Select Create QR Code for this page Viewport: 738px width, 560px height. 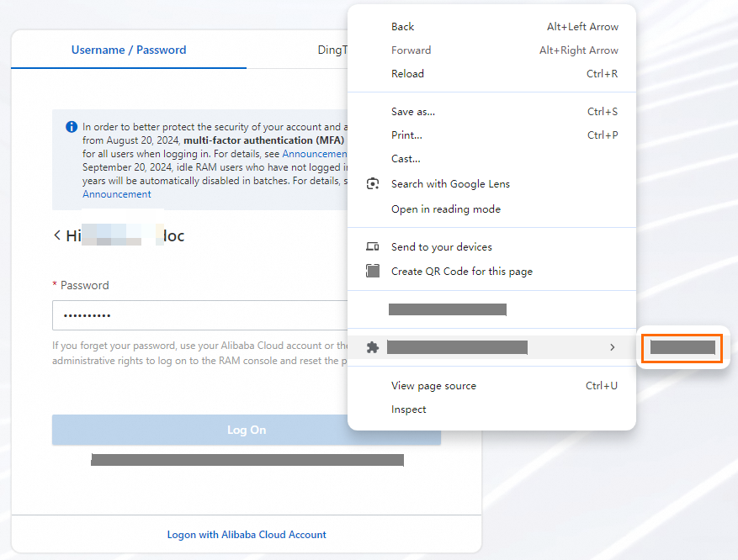coord(491,272)
